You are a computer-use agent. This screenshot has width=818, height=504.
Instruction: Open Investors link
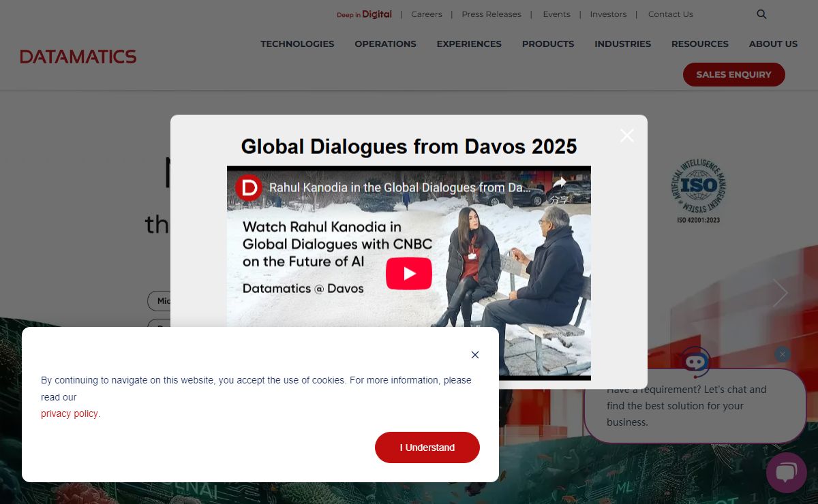point(608,14)
